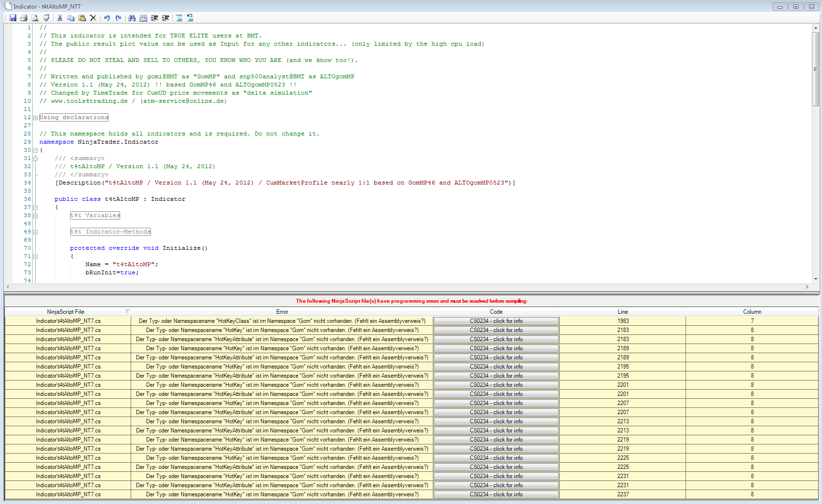The width and height of the screenshot is (822, 504).
Task: Comment selected lines with the comment icon
Action: tap(179, 18)
